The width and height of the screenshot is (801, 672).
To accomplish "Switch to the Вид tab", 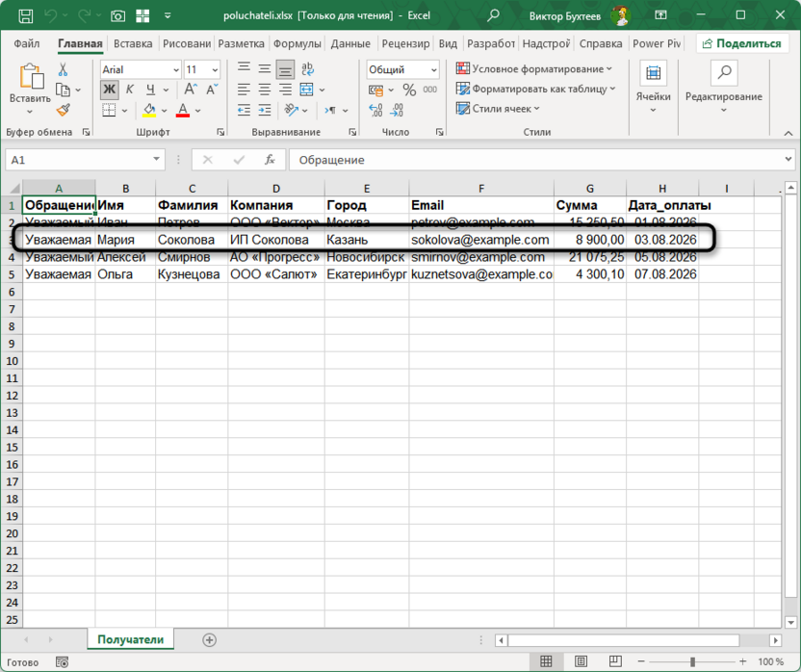I will (448, 44).
